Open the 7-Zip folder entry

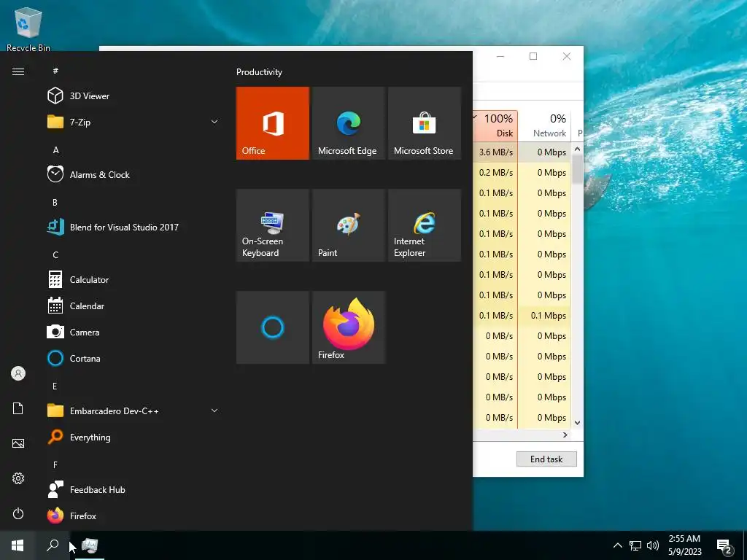tap(131, 122)
